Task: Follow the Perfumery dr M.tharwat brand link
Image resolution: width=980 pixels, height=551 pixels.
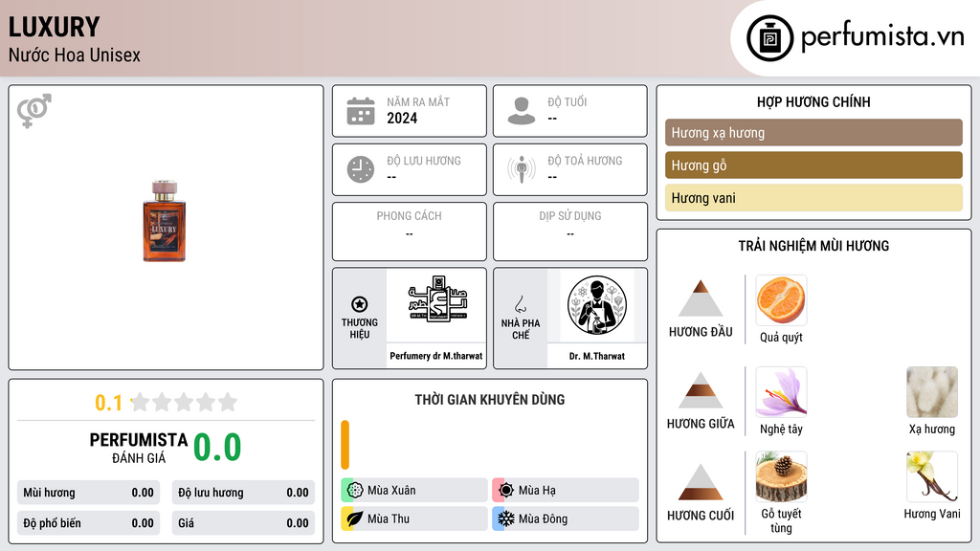Action: point(436,356)
